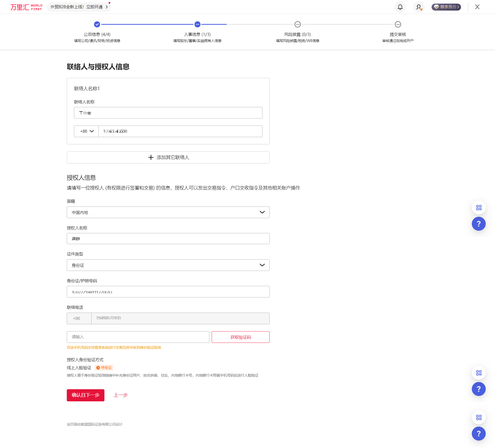Click the blue question mark help button
The image size is (495, 448).
[x=479, y=224]
